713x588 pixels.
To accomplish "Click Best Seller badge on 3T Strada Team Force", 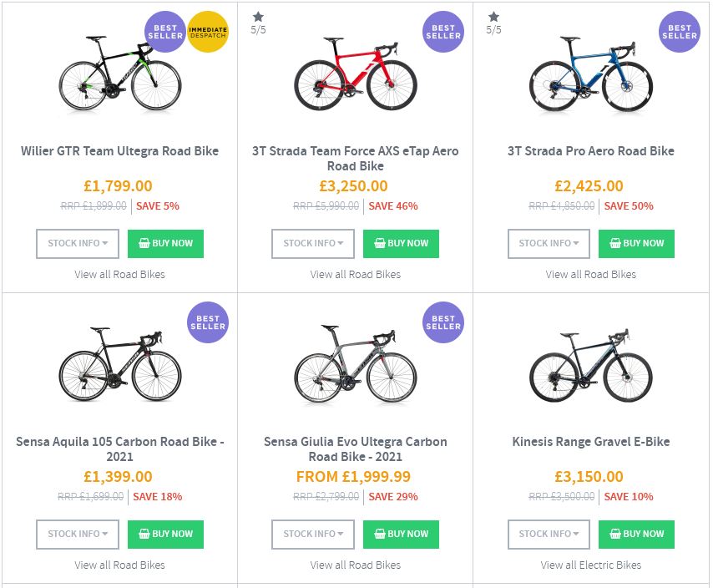I will pyautogui.click(x=442, y=32).
